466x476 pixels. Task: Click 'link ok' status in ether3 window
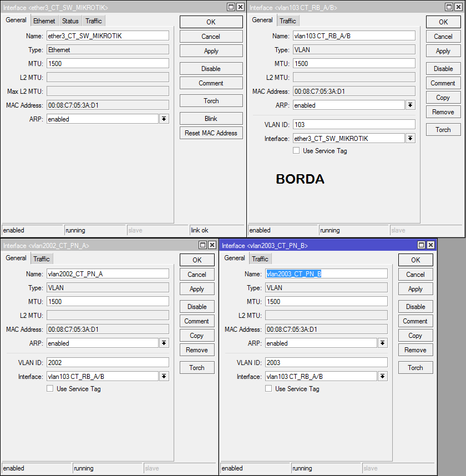pyautogui.click(x=217, y=230)
